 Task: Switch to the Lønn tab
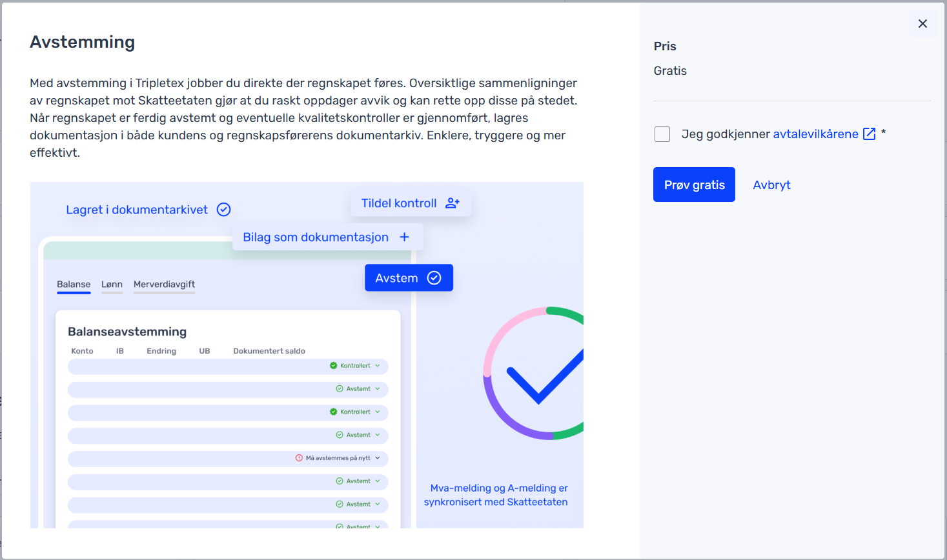pos(112,285)
